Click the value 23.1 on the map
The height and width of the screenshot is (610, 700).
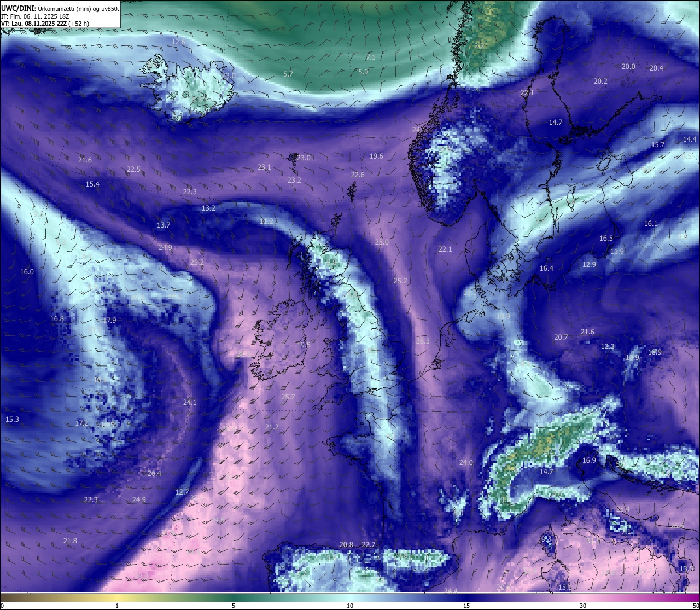click(x=264, y=167)
